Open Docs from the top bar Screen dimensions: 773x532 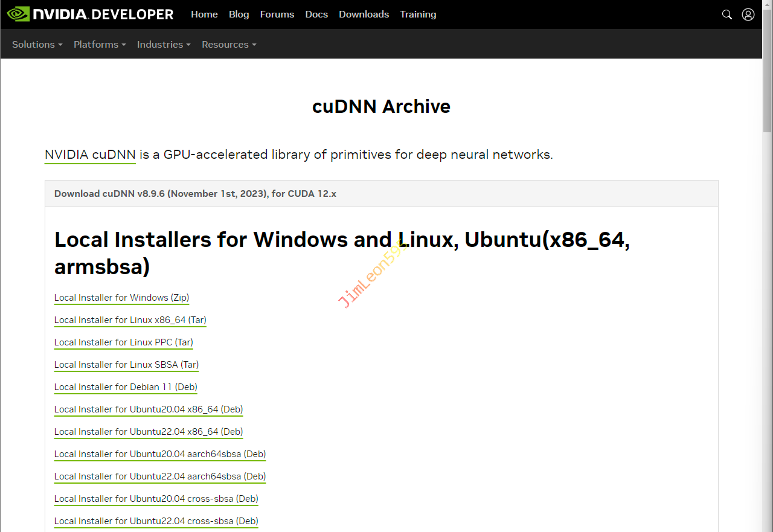pos(316,14)
